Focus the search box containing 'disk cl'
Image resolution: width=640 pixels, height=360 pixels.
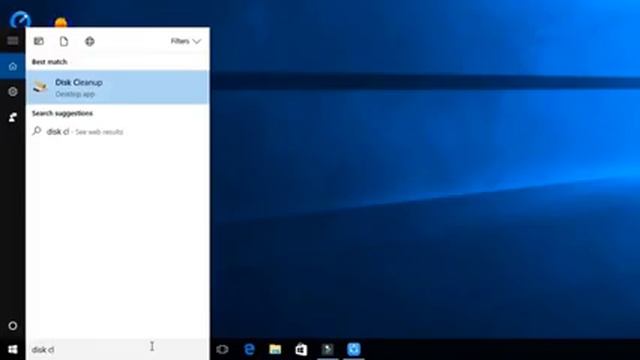[118, 349]
